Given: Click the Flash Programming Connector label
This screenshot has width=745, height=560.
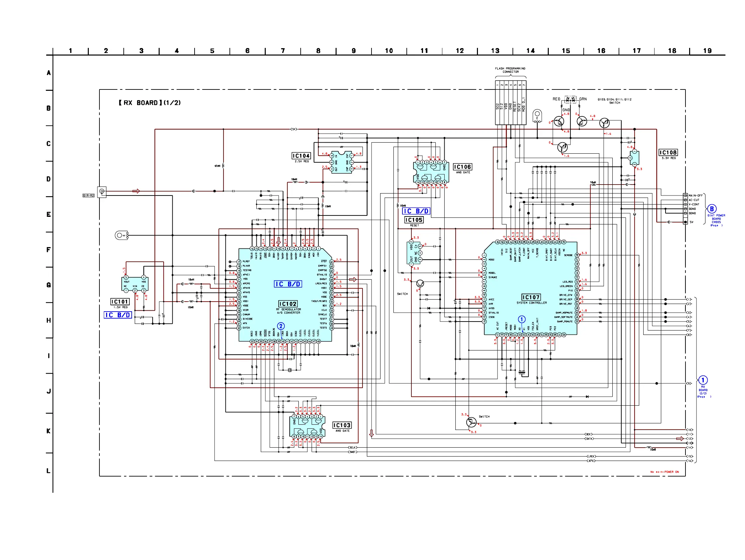Looking at the screenshot, I should pyautogui.click(x=510, y=70).
